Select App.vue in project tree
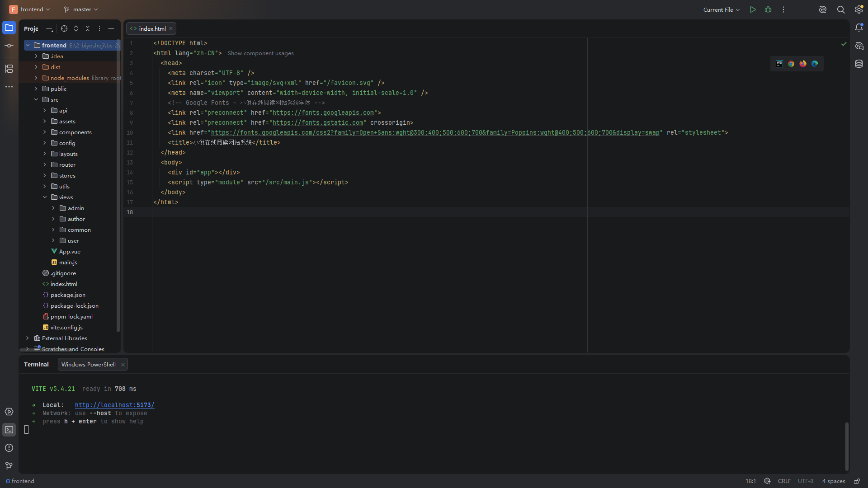The image size is (868, 488). [x=70, y=251]
